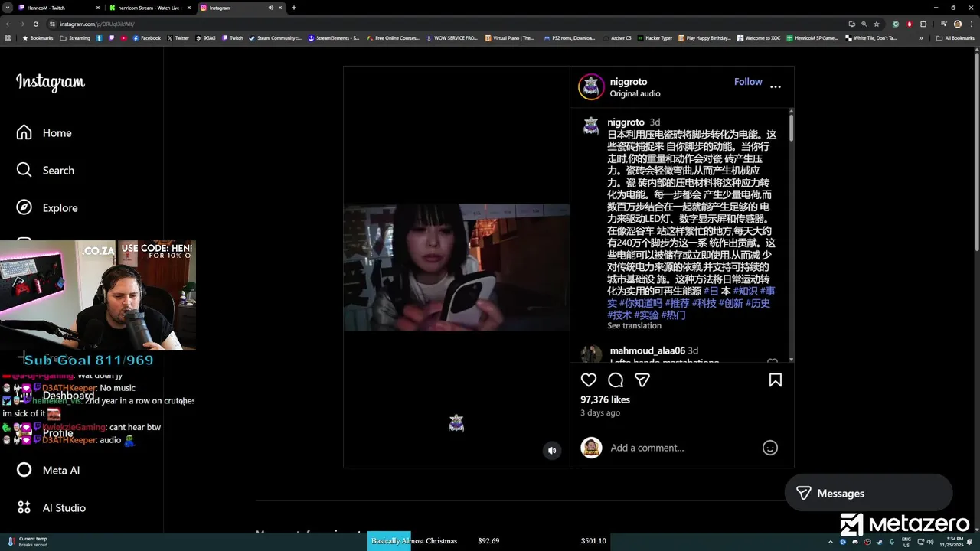Open the Extensions puzzle icon
Screen dimensions: 980x551
click(x=923, y=24)
